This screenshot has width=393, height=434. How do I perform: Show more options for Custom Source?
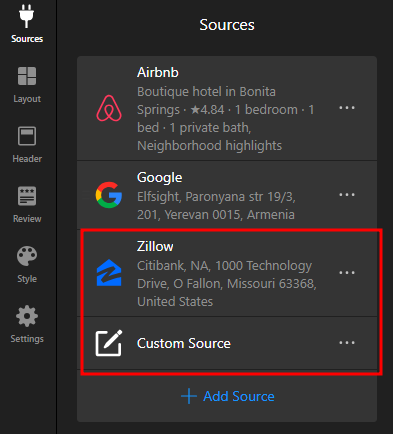click(347, 343)
